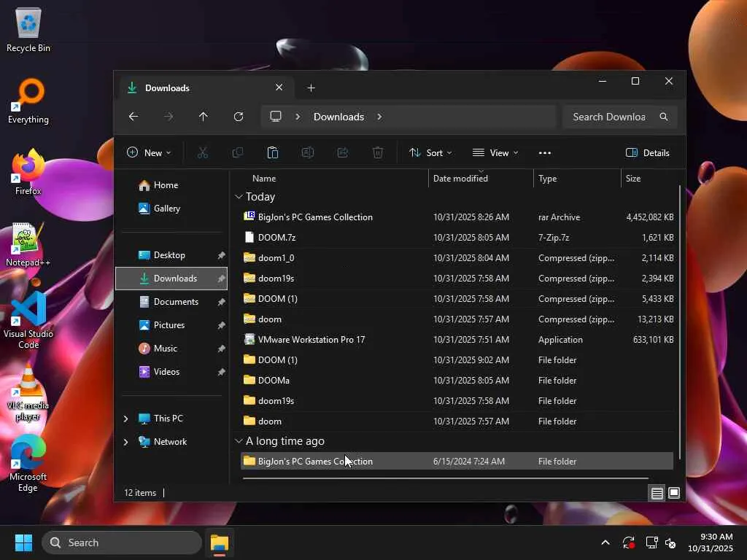The image size is (747, 560).
Task: Click the muted volume tray icon
Action: point(670,542)
